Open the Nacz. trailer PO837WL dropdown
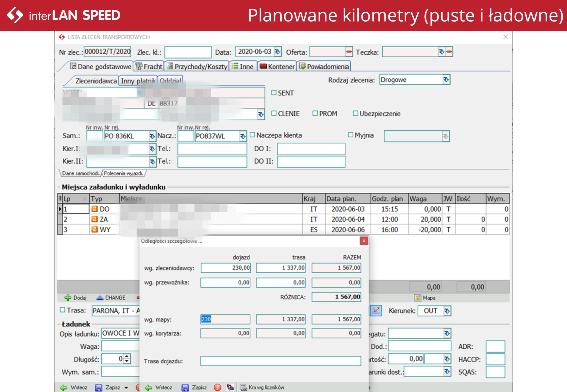 tap(243, 136)
